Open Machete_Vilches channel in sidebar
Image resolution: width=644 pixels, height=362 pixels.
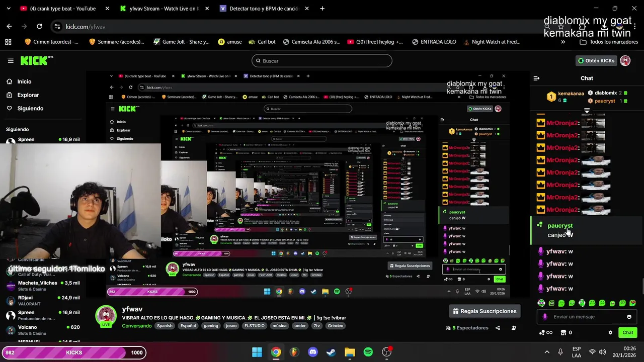(x=43, y=286)
